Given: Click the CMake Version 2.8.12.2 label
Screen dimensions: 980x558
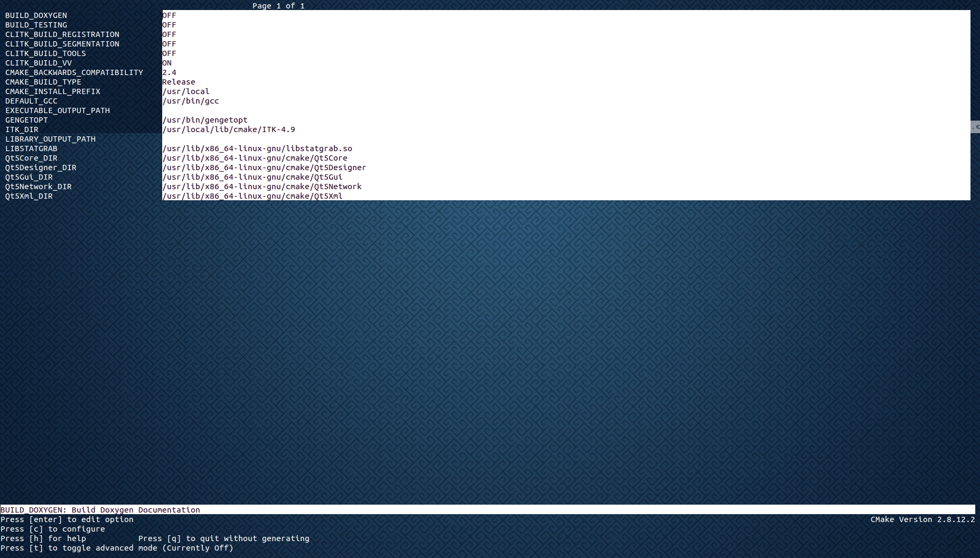Looking at the screenshot, I should (x=923, y=519).
